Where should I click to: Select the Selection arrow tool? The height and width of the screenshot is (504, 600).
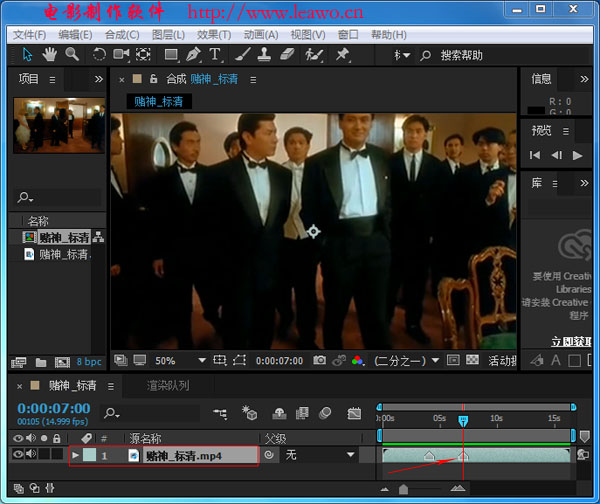27,55
